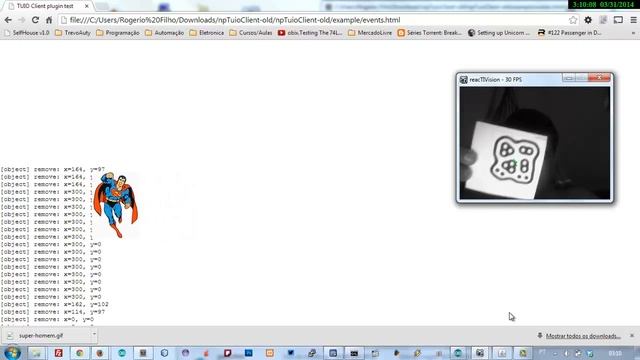Viewport: 640px width, 360px height.
Task: Open the command prompt taskbar icon
Action: point(354,353)
